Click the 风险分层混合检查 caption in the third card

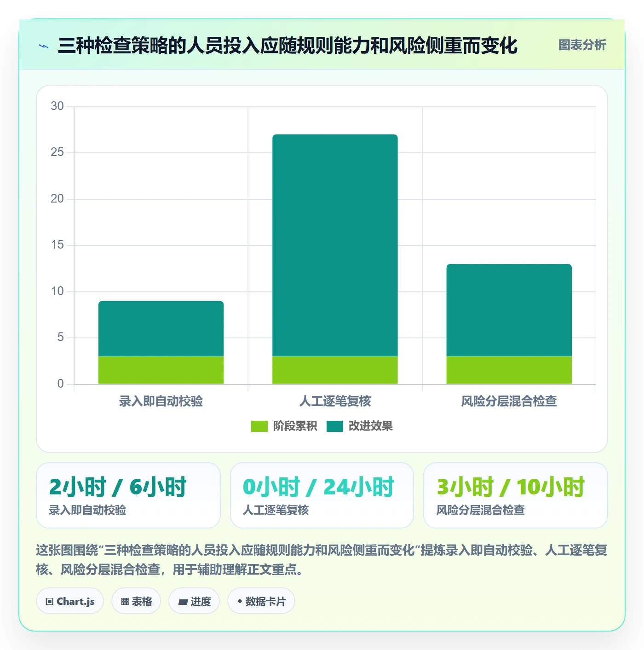pos(481,510)
